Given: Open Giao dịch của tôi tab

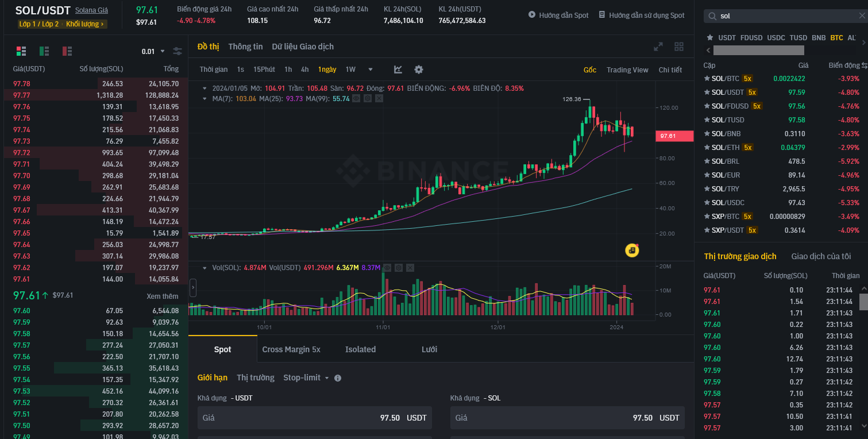Looking at the screenshot, I should click(821, 256).
